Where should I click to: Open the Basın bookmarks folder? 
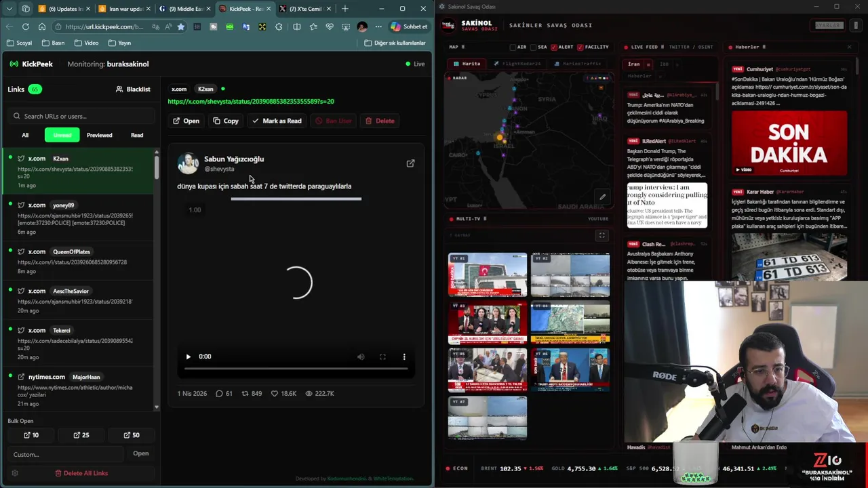point(53,43)
